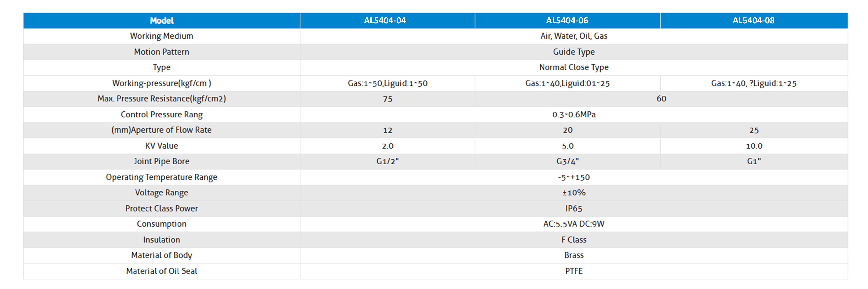This screenshot has width=868, height=289.
Task: Select the AL5404-08 column header
Action: pos(754,20)
